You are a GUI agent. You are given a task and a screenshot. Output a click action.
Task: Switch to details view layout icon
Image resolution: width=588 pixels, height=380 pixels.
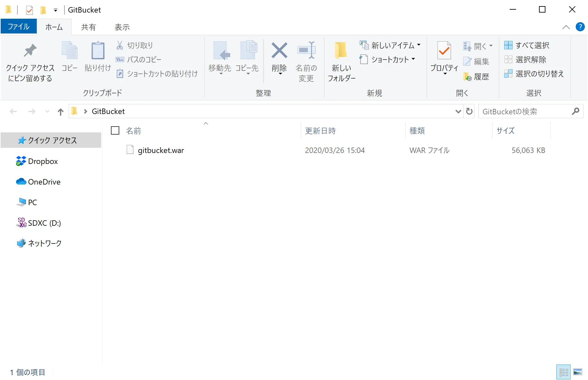(563, 372)
